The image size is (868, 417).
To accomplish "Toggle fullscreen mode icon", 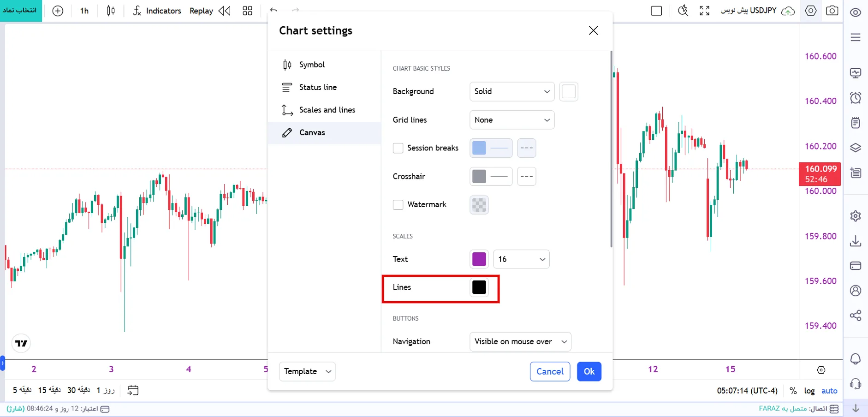I will pyautogui.click(x=704, y=11).
